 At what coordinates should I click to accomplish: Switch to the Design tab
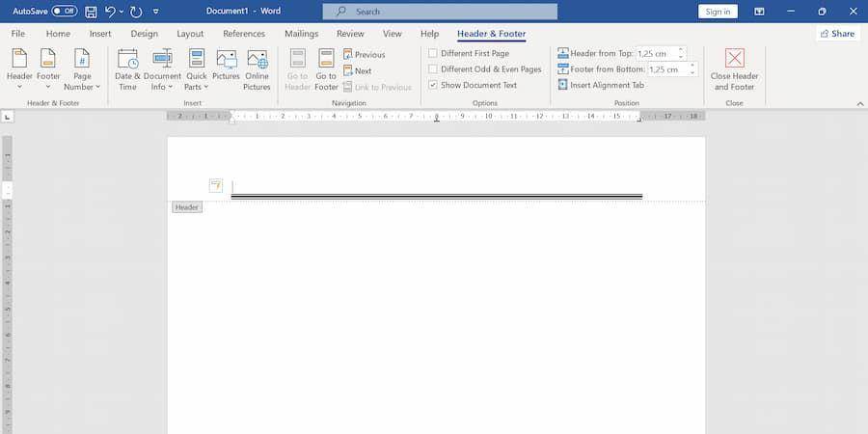145,34
